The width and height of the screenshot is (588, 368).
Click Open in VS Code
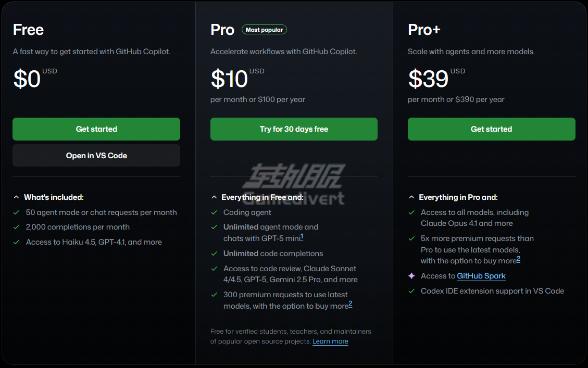(96, 155)
